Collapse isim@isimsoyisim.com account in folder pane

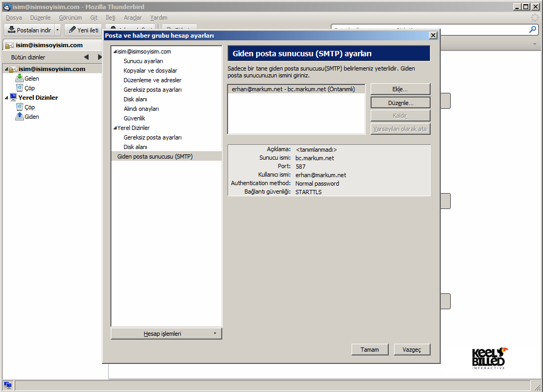click(6, 69)
